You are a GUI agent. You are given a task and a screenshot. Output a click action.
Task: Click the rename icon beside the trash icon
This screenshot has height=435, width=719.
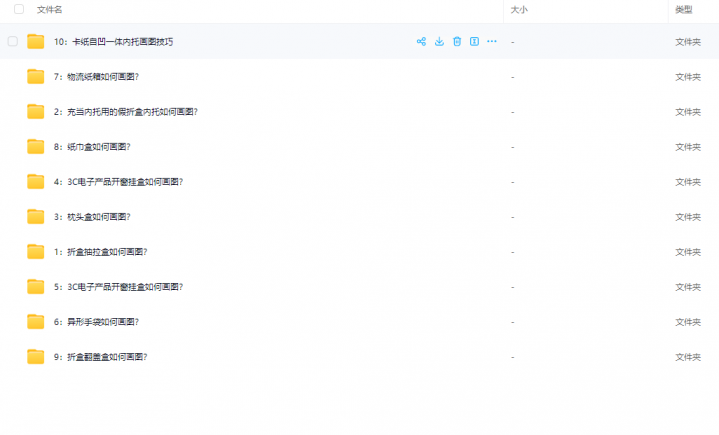474,42
